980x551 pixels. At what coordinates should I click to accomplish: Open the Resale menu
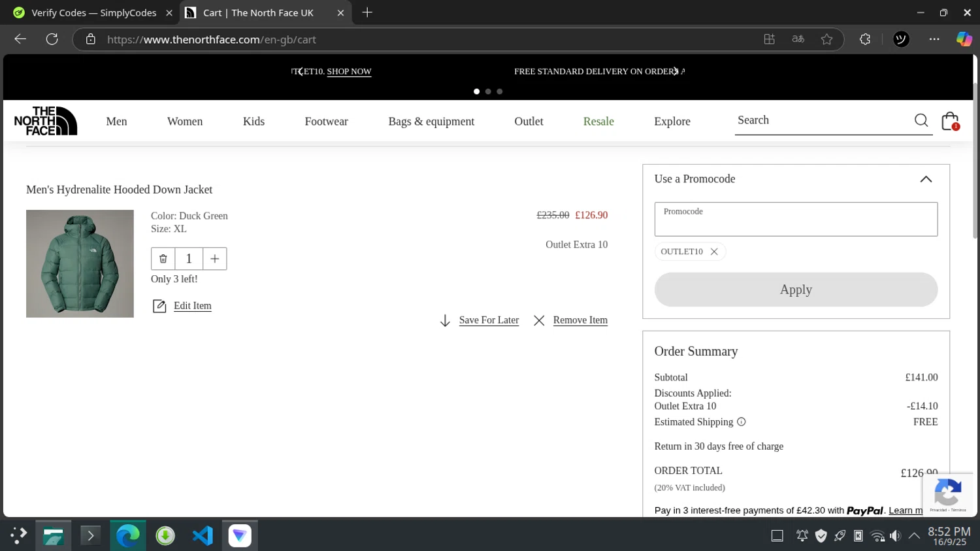click(x=598, y=122)
